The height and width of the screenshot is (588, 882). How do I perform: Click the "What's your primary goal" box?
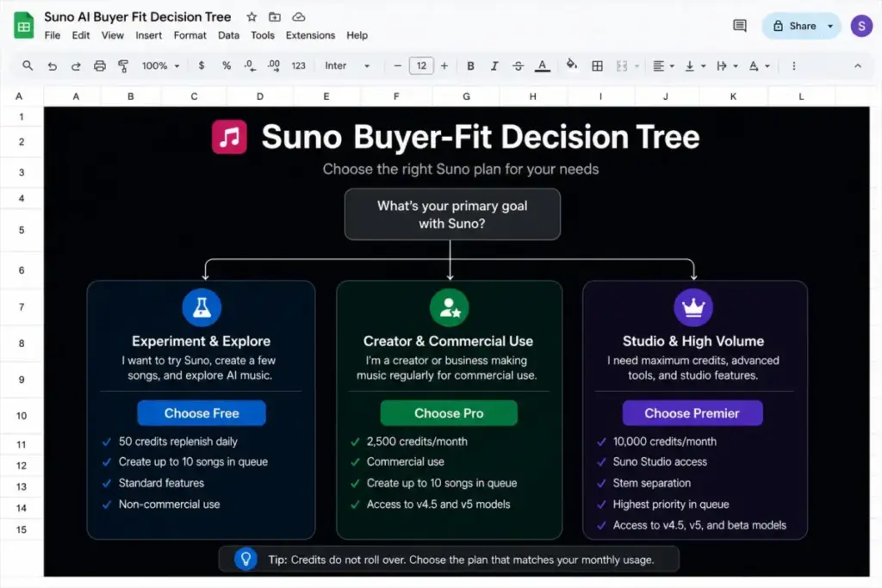(452, 214)
